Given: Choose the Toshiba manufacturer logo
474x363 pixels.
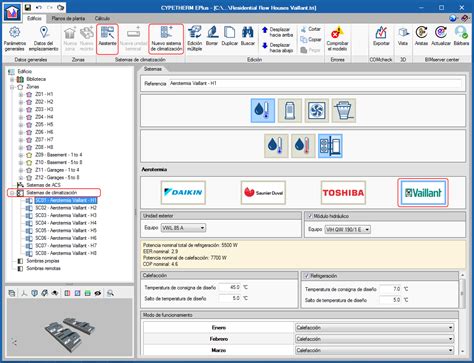Looking at the screenshot, I should (343, 192).
